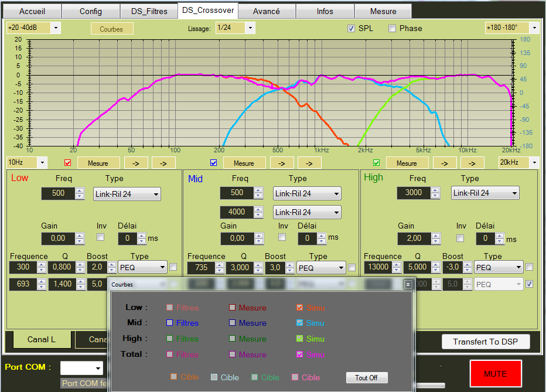Increment the Low Freq spinner arrows
Screen dimensions: 546x392
click(80, 191)
